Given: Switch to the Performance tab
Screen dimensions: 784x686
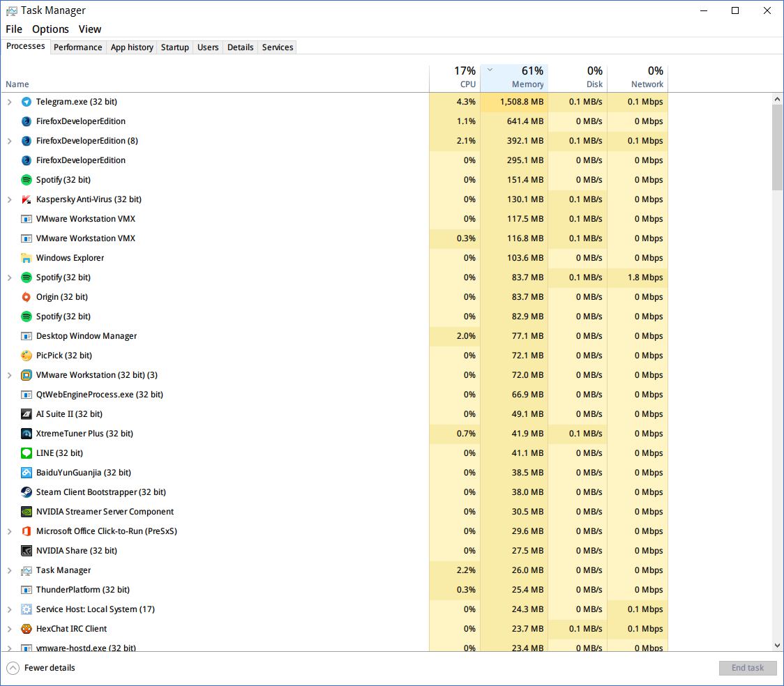Looking at the screenshot, I should point(78,47).
